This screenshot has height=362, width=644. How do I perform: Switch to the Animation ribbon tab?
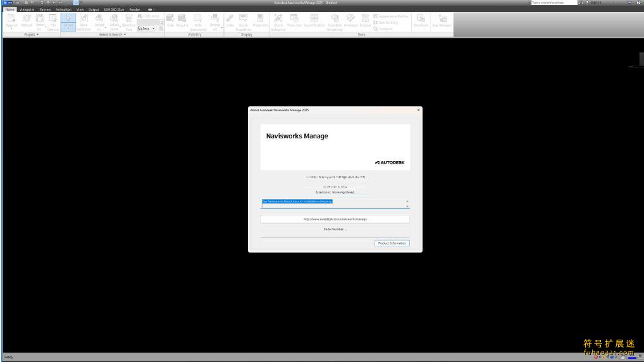[x=63, y=9]
